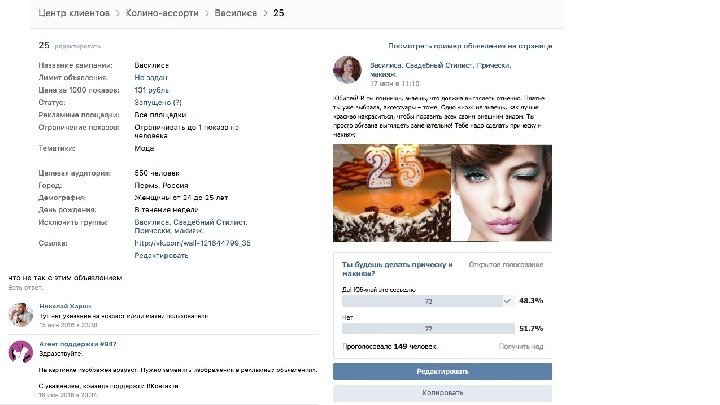Open Николай Харин user avatar

click(21, 315)
